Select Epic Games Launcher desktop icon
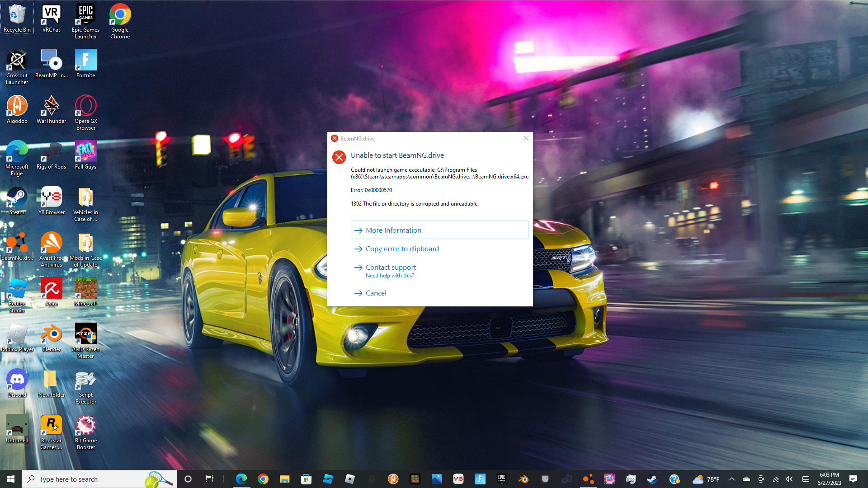The width and height of the screenshot is (868, 488). pos(85,21)
